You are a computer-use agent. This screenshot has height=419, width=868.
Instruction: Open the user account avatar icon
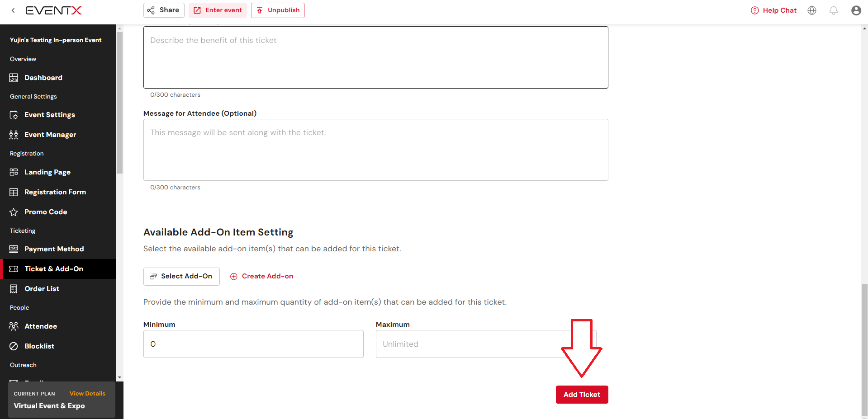pyautogui.click(x=856, y=10)
